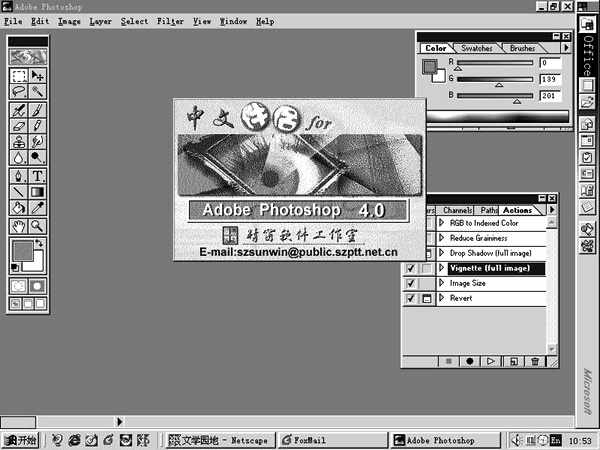Create new action icon in Actions palette
Viewport: 600px width, 450px height.
pos(514,361)
